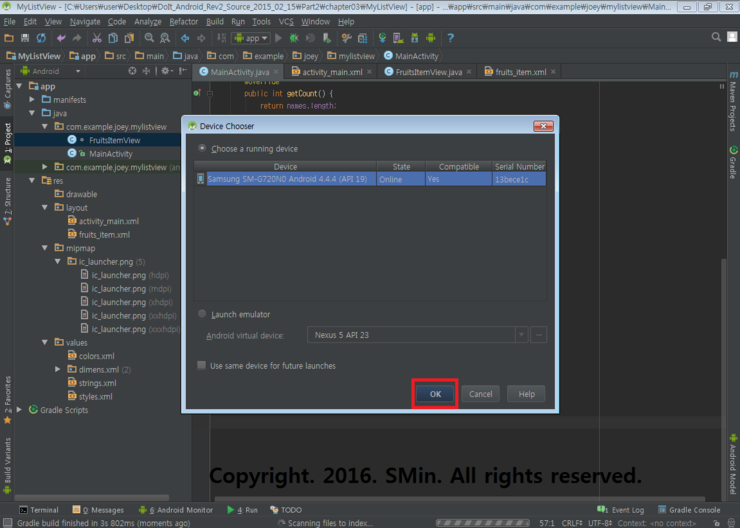
Task: Switch to the FruitsItemView.java editor tab
Action: click(428, 72)
